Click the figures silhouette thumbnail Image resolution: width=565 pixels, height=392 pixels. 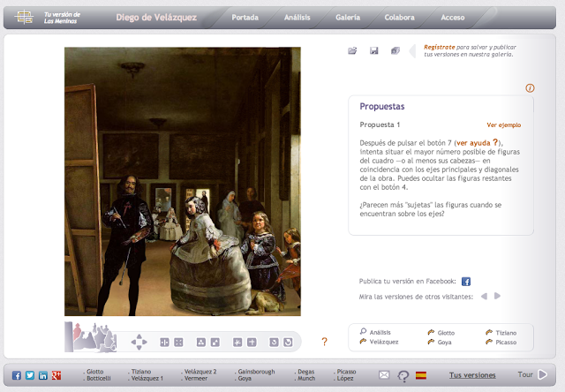pyautogui.click(x=91, y=337)
